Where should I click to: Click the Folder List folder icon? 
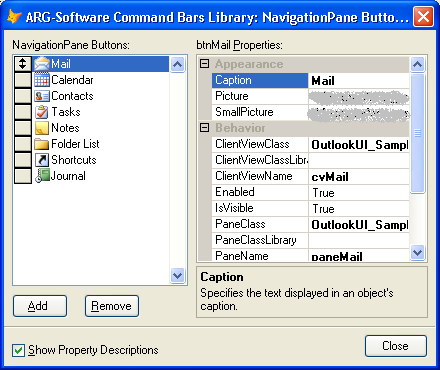42,144
